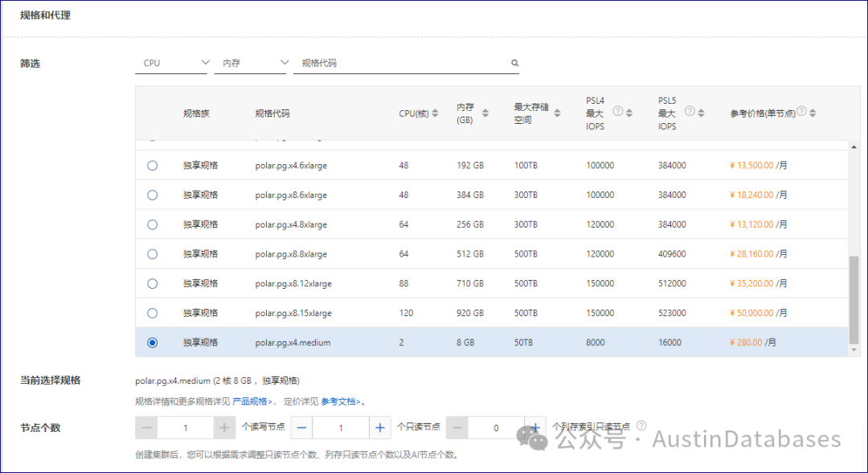Click polar.pg.x4.6xlarge spec code text
Screen dimensions: 868x473
click(291, 166)
